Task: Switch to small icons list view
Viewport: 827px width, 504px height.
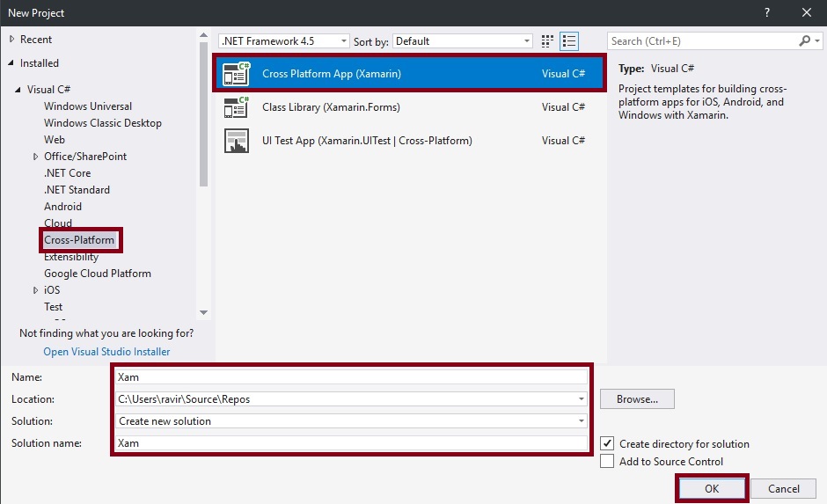Action: [569, 41]
